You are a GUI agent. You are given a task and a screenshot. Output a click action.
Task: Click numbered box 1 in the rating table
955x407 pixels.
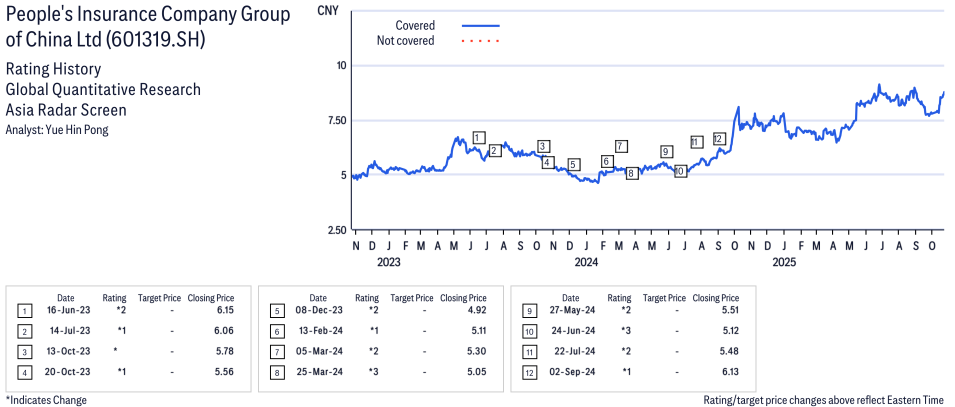click(25, 310)
